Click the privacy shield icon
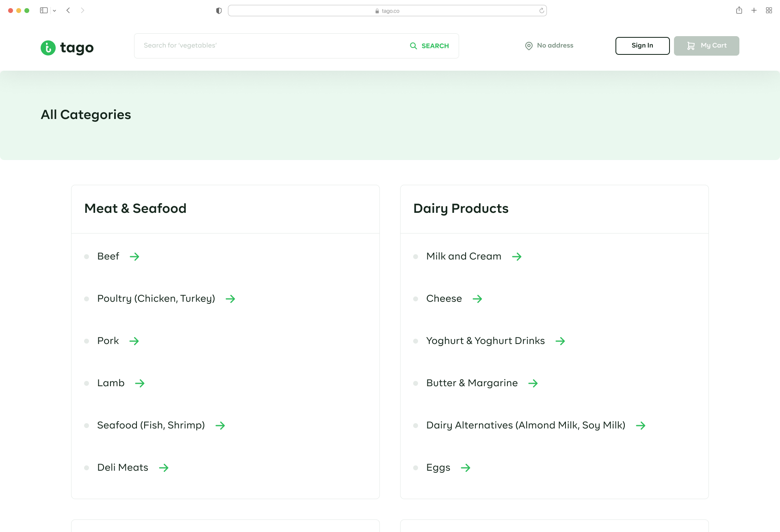 click(x=219, y=11)
